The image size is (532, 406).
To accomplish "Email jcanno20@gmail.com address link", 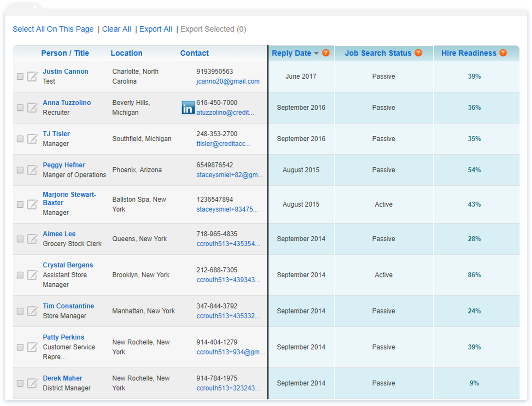I will [228, 81].
